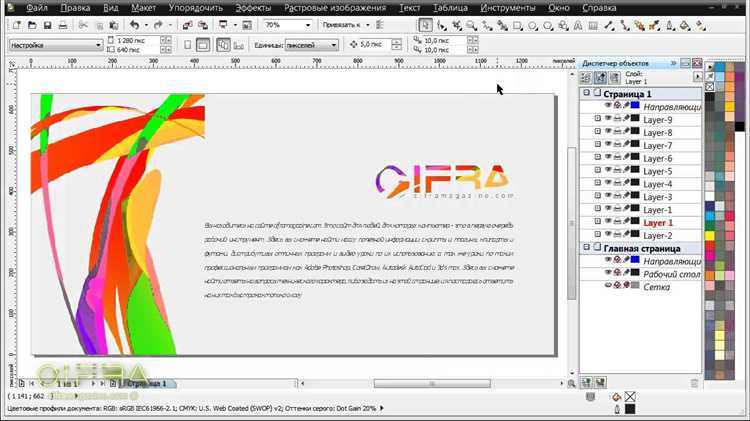Open the Файл menu

pyautogui.click(x=36, y=8)
